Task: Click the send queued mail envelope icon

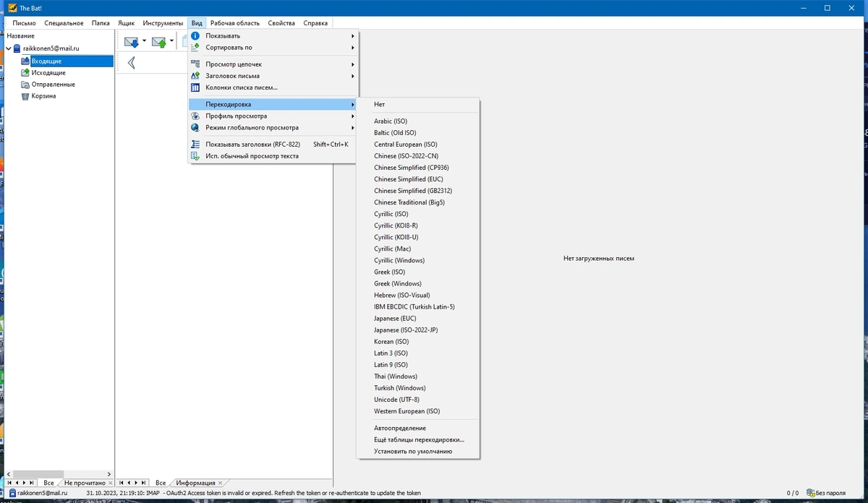Action: pos(159,42)
